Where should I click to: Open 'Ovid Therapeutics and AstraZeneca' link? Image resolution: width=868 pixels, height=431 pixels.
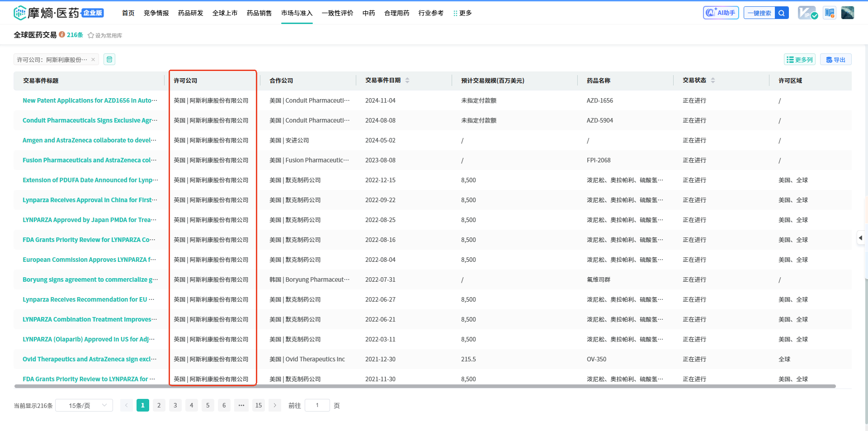click(90, 359)
